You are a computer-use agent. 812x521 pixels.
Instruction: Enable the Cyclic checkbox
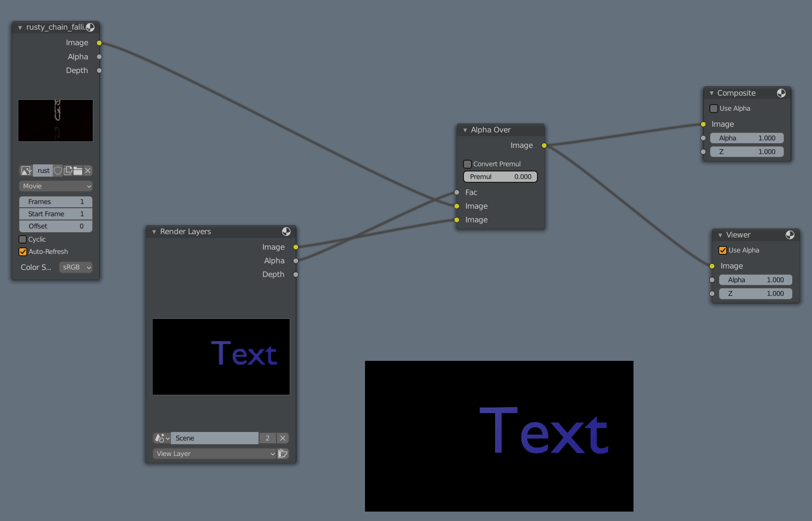click(23, 239)
